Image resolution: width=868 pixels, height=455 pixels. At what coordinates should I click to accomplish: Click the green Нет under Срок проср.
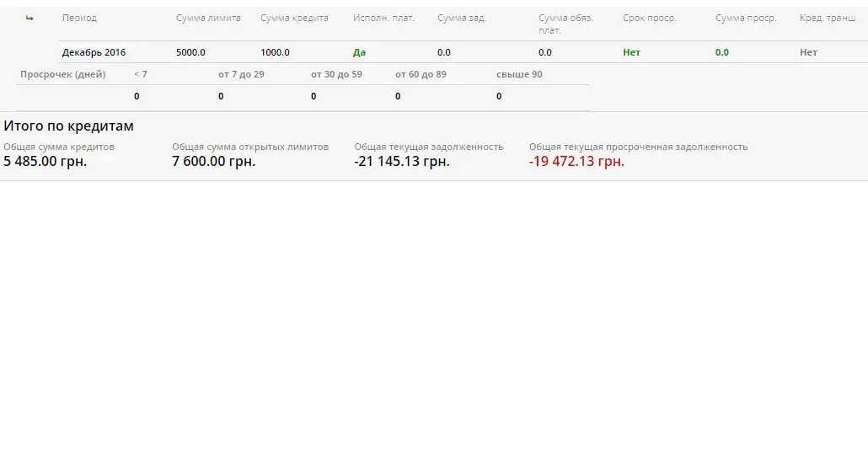(x=631, y=52)
